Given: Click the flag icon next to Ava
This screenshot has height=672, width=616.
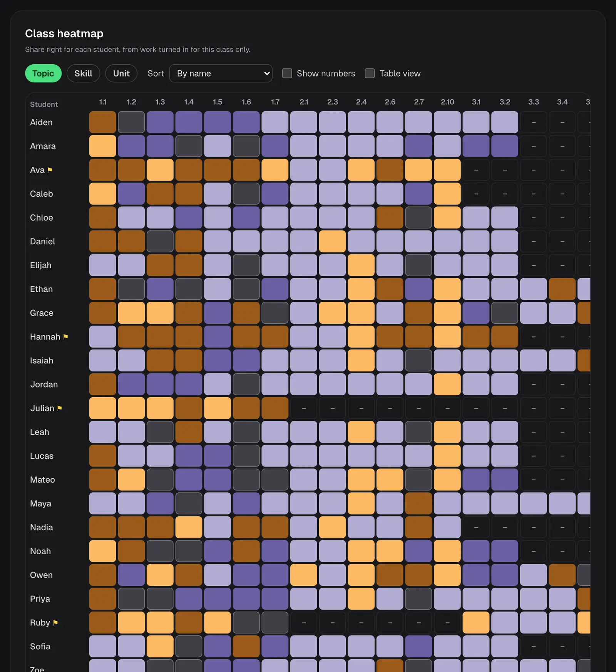Looking at the screenshot, I should click(50, 170).
